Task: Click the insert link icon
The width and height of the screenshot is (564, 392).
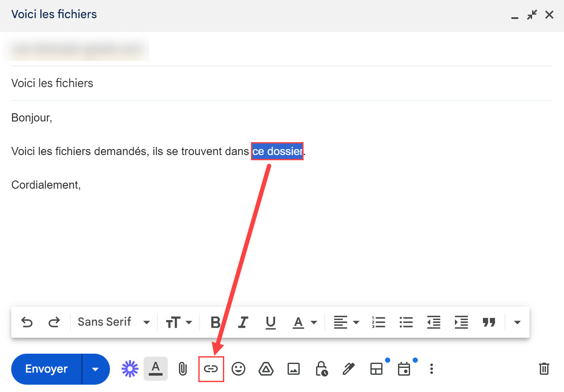Action: click(x=211, y=369)
